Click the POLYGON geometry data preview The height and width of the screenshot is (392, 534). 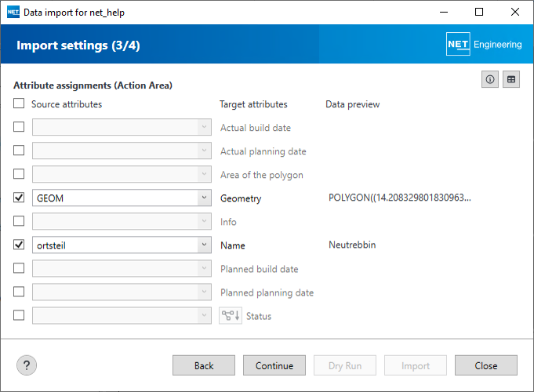coord(400,198)
